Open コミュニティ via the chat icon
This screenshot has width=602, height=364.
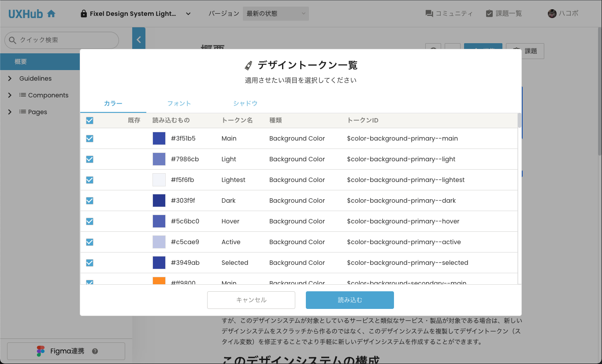pyautogui.click(x=429, y=13)
